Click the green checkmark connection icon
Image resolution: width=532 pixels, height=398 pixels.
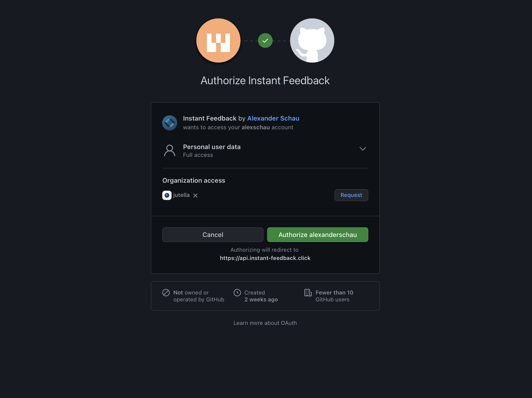point(265,40)
